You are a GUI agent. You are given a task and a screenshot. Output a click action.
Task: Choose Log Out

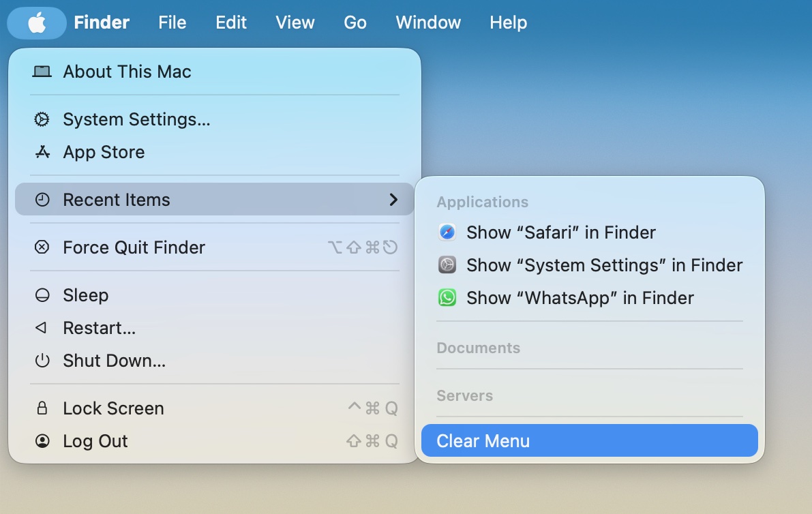[214, 441]
